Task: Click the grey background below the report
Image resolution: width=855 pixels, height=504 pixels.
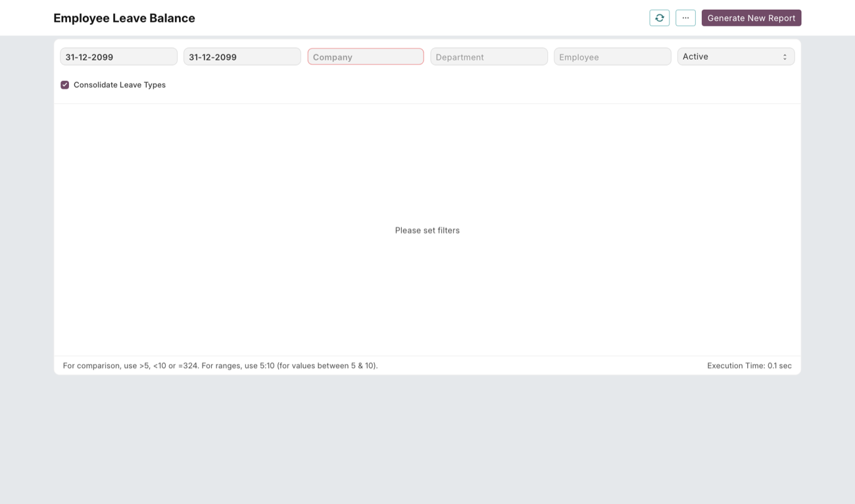Action: tap(427, 439)
